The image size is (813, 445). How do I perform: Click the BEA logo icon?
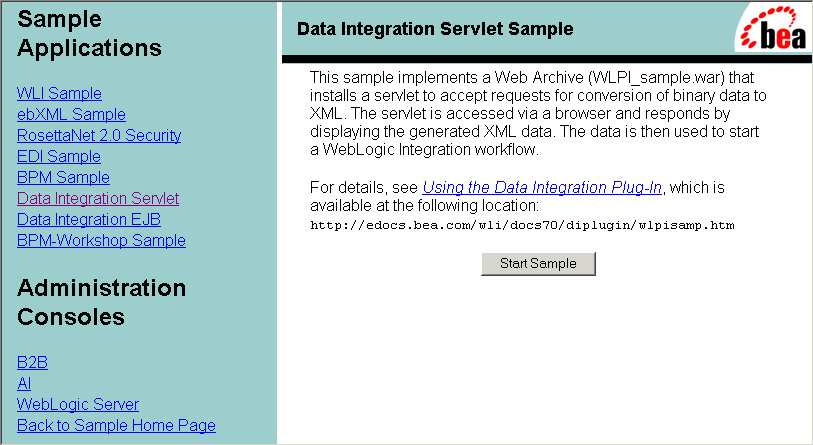tap(773, 27)
